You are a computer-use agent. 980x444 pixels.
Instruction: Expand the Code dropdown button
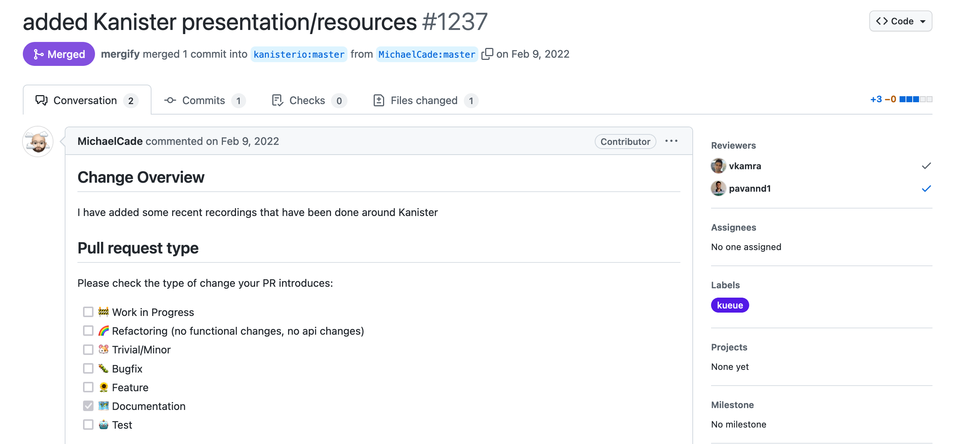click(x=900, y=21)
